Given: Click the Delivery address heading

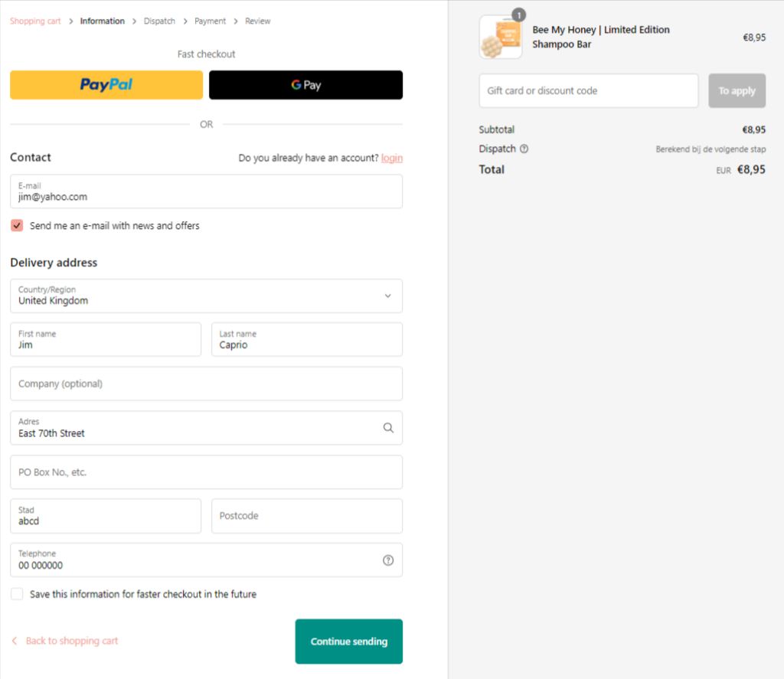Looking at the screenshot, I should coord(54,263).
